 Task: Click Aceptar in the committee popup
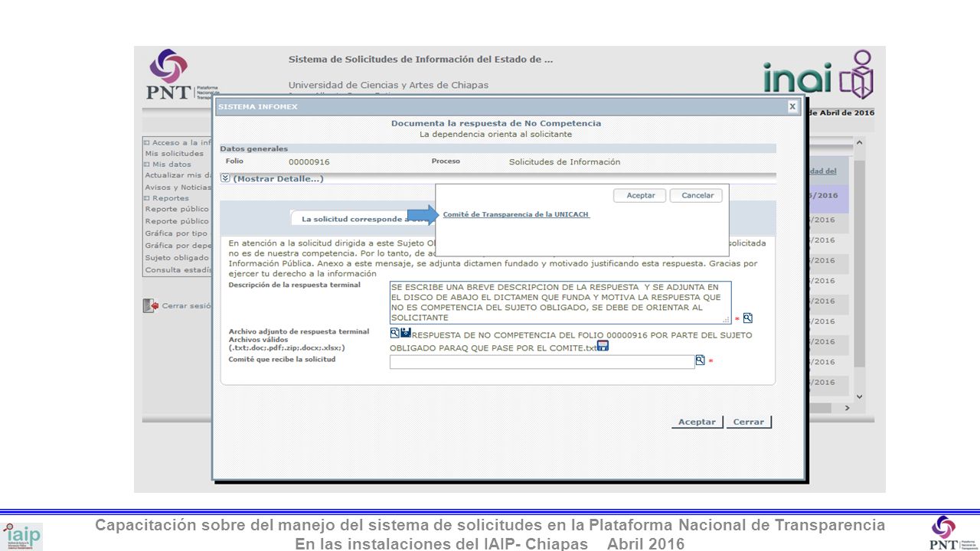pyautogui.click(x=640, y=196)
